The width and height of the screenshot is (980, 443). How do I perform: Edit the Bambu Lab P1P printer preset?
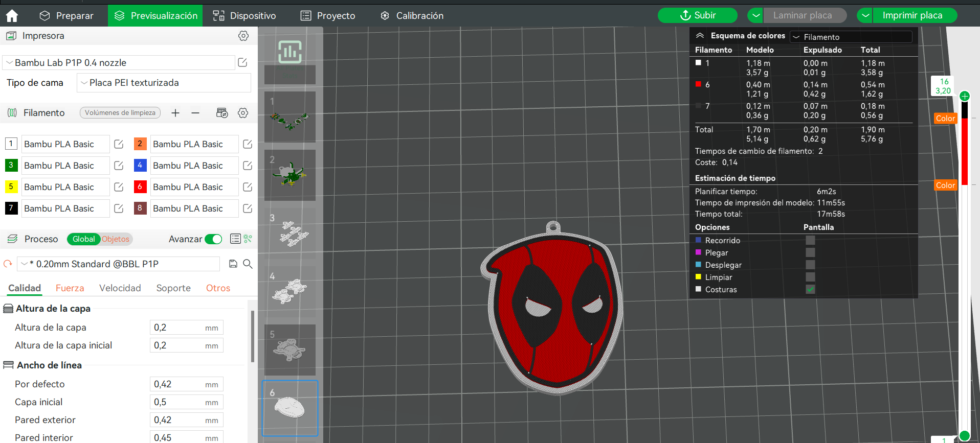243,62
